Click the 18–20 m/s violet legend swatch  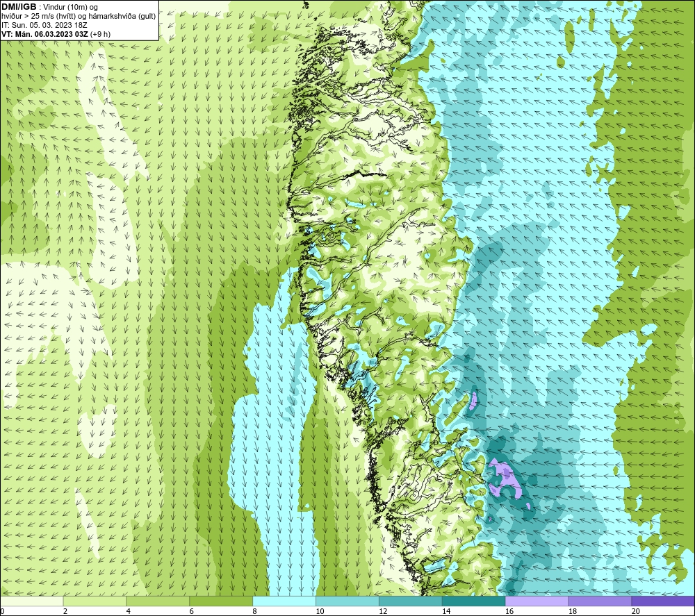(x=600, y=601)
